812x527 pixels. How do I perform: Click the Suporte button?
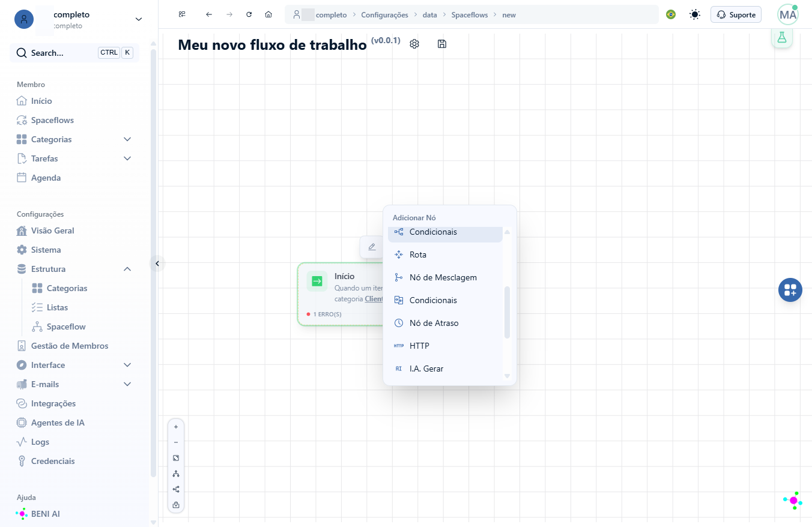(x=736, y=14)
